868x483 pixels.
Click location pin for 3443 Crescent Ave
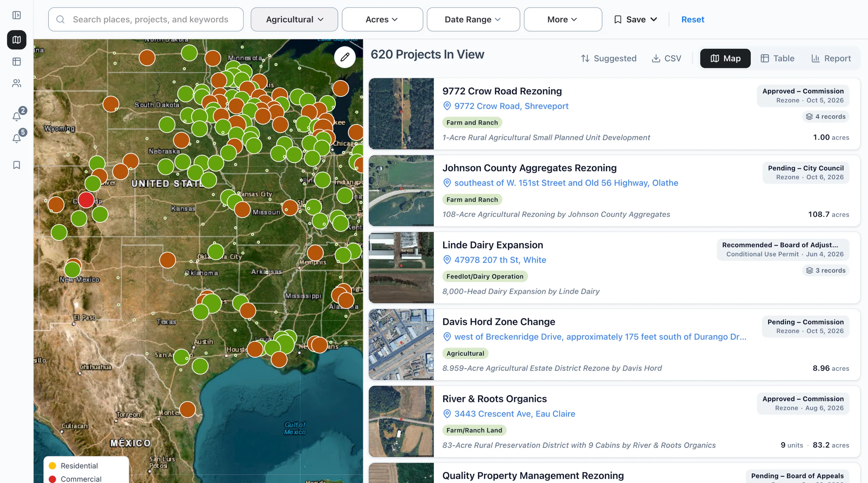(447, 414)
